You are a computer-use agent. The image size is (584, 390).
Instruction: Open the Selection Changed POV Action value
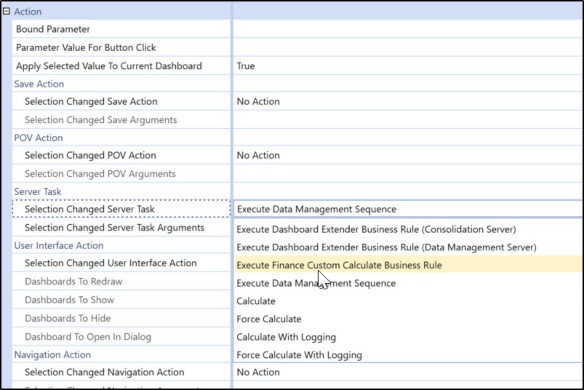point(408,155)
